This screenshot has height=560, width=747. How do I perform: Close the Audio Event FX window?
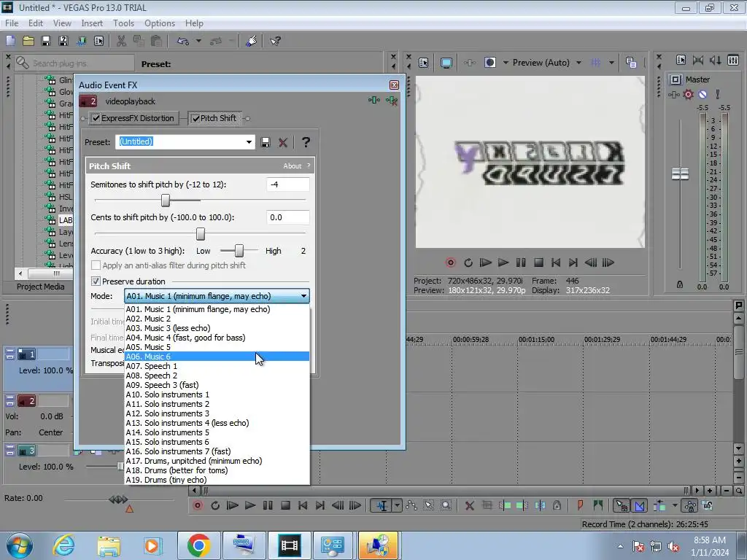pyautogui.click(x=394, y=85)
